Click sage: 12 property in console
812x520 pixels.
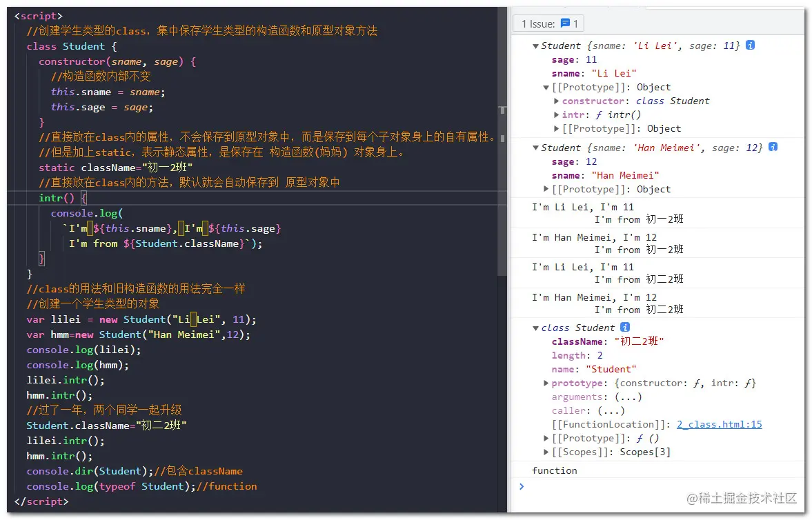[x=574, y=161]
